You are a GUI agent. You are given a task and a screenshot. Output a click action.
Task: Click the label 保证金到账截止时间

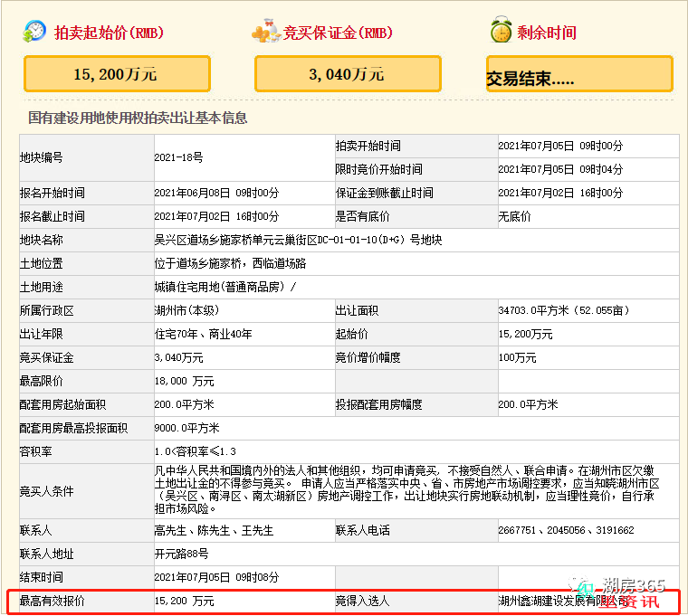click(385, 193)
